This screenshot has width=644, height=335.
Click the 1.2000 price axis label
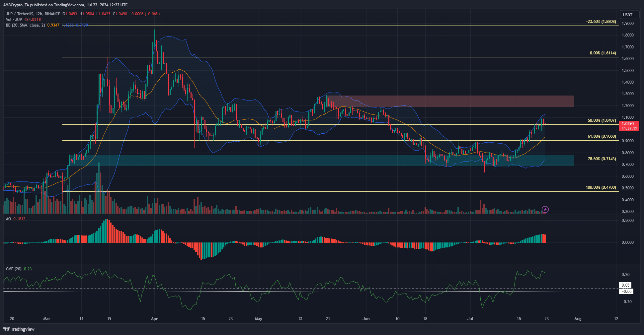(x=628, y=106)
